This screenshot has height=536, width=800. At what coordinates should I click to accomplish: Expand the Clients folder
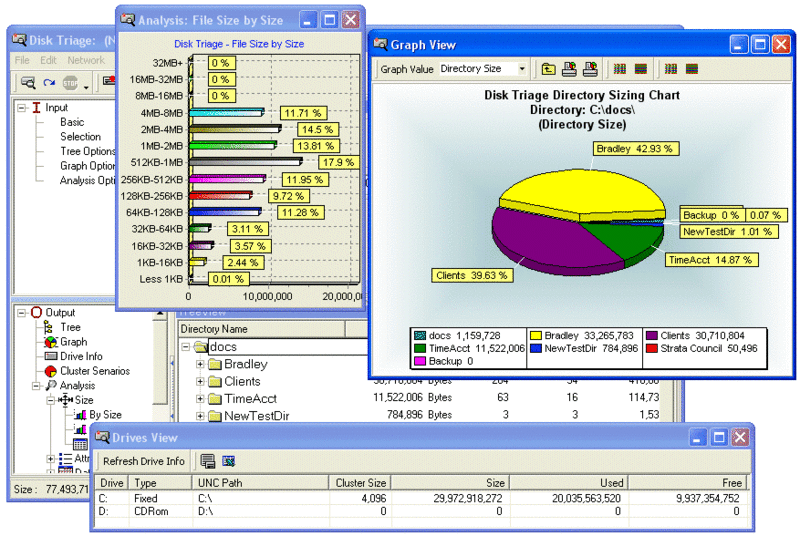coord(200,381)
